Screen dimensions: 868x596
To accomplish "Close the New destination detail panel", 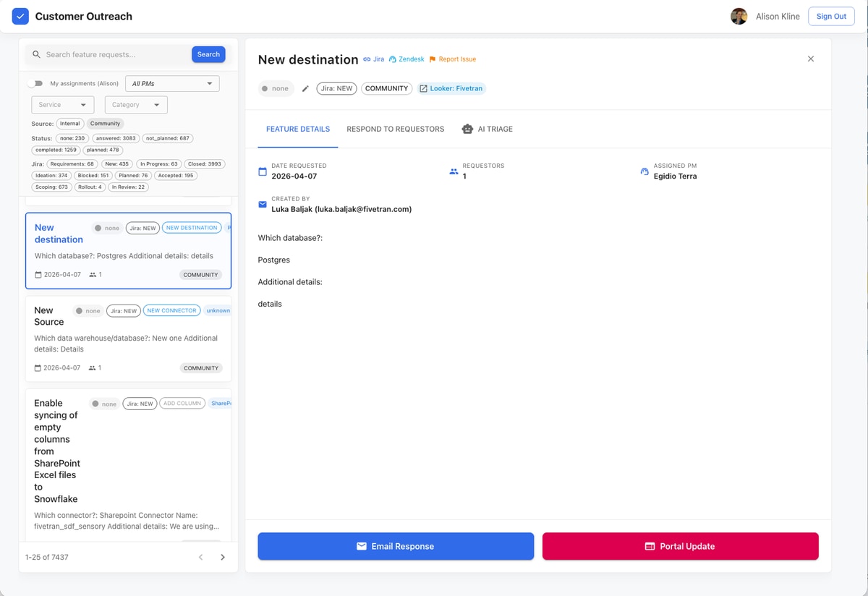I will (811, 59).
